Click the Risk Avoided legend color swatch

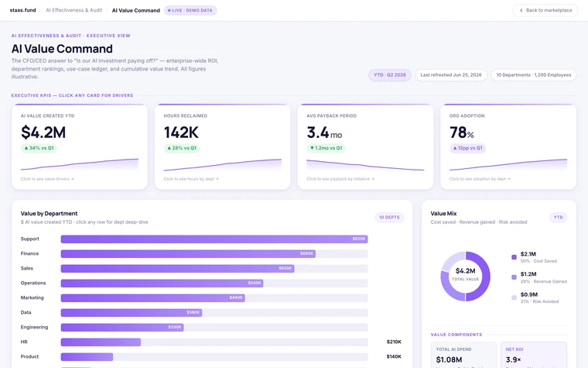point(514,297)
